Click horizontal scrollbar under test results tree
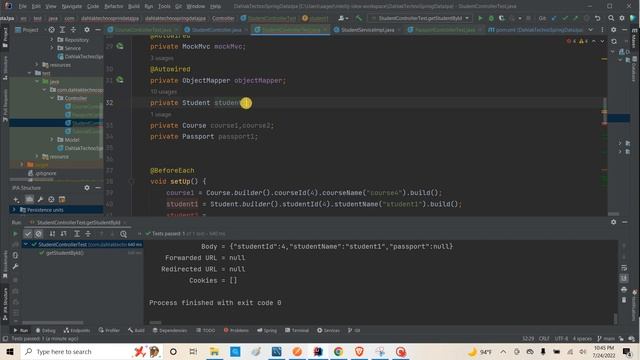The image size is (640, 360). [53, 322]
